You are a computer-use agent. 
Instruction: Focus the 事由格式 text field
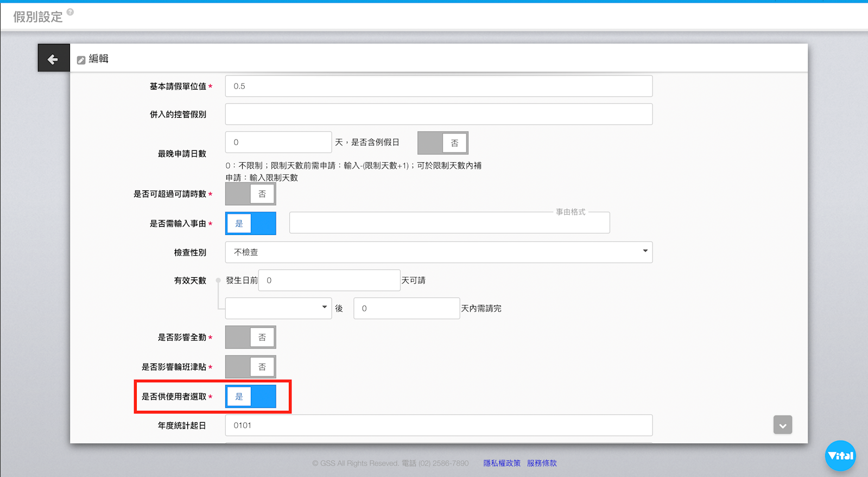(449, 223)
